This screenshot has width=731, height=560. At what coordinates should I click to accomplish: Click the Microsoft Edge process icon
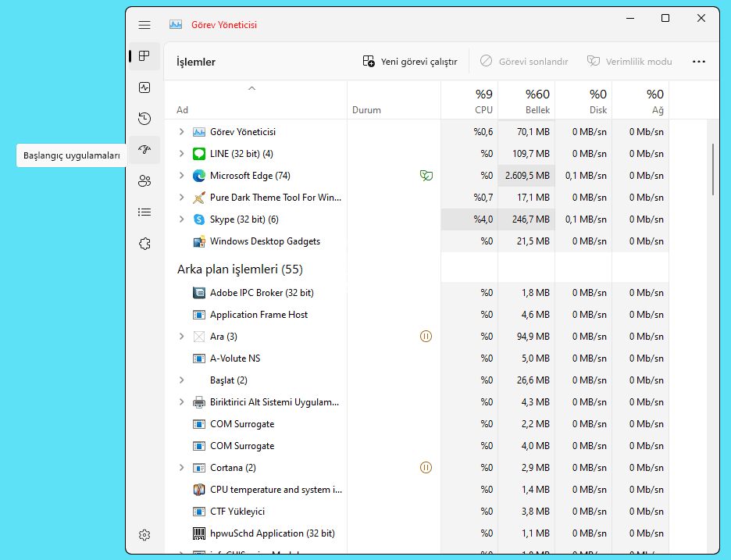click(x=199, y=176)
